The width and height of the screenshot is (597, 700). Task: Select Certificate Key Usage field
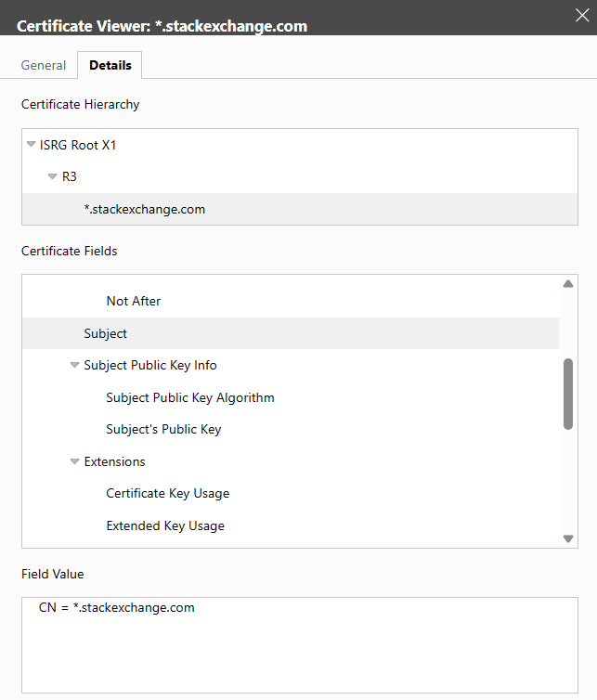(x=168, y=493)
